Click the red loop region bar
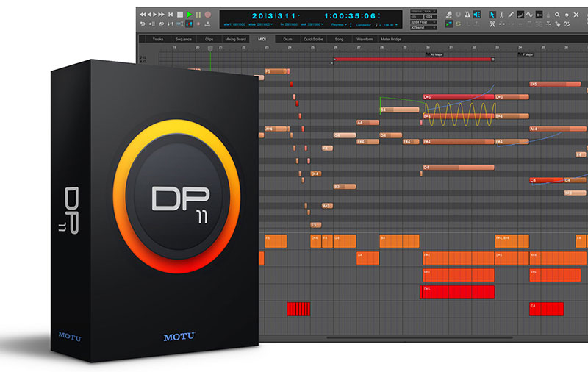This screenshot has width=588, height=372. pyautogui.click(x=413, y=60)
